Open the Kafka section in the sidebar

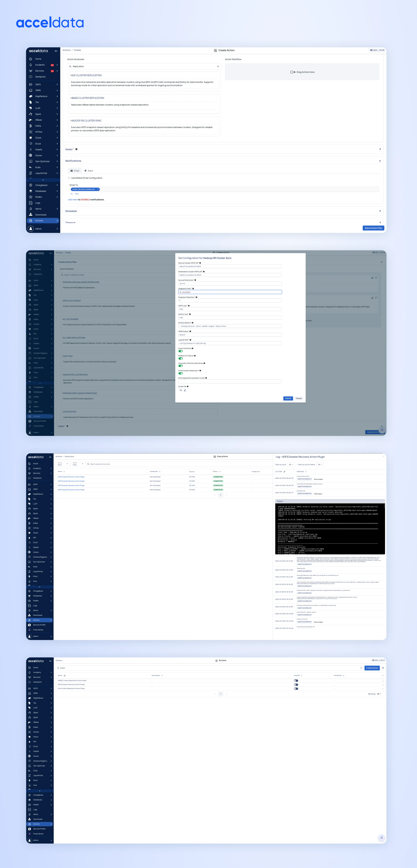38,126
